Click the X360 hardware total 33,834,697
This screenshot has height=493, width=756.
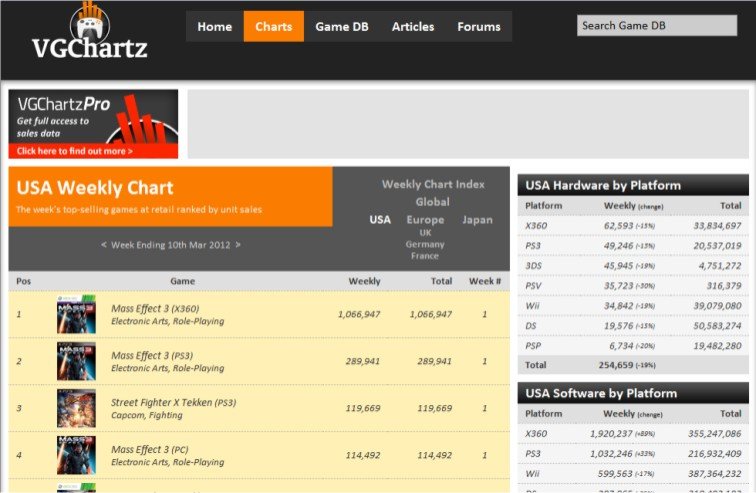click(x=717, y=226)
